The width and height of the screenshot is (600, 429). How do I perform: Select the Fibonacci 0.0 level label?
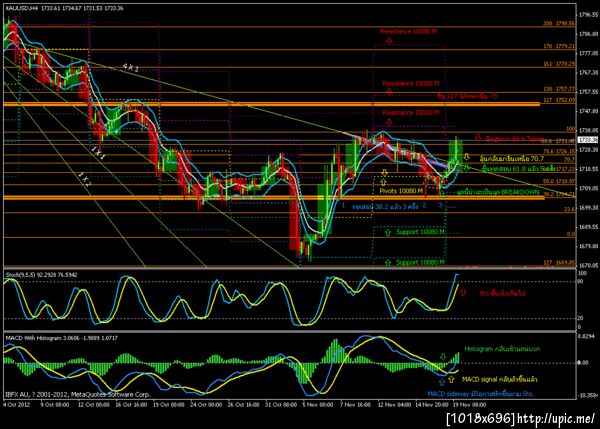click(571, 234)
